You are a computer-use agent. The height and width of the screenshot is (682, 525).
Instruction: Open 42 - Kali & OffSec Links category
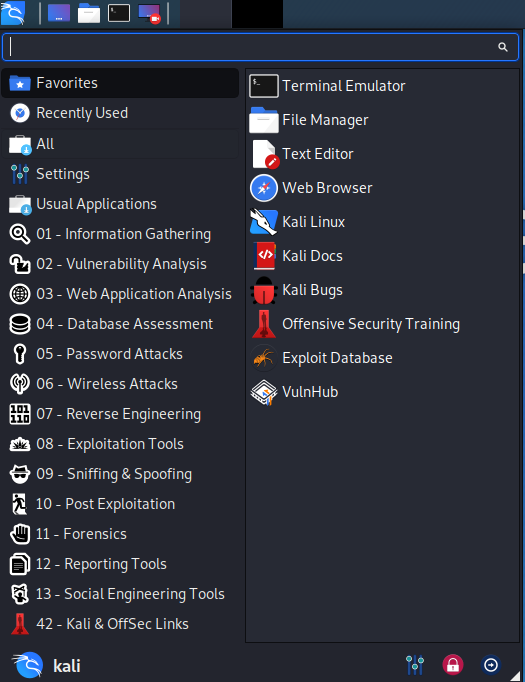[120, 624]
